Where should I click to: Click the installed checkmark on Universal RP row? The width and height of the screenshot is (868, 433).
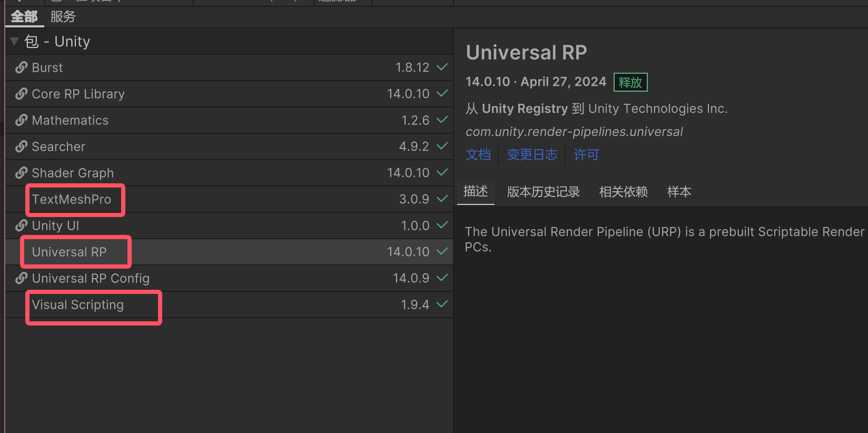pyautogui.click(x=442, y=251)
